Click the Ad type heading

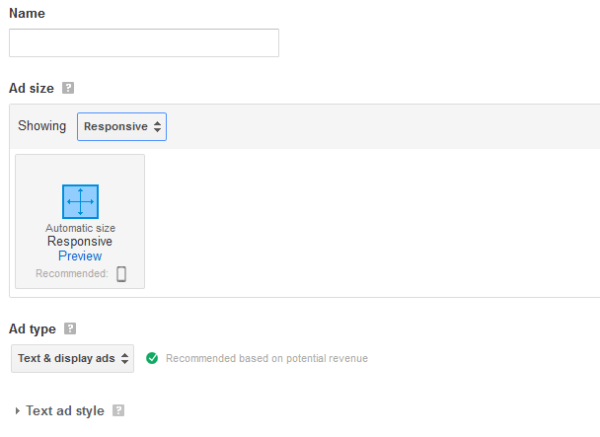(32, 328)
